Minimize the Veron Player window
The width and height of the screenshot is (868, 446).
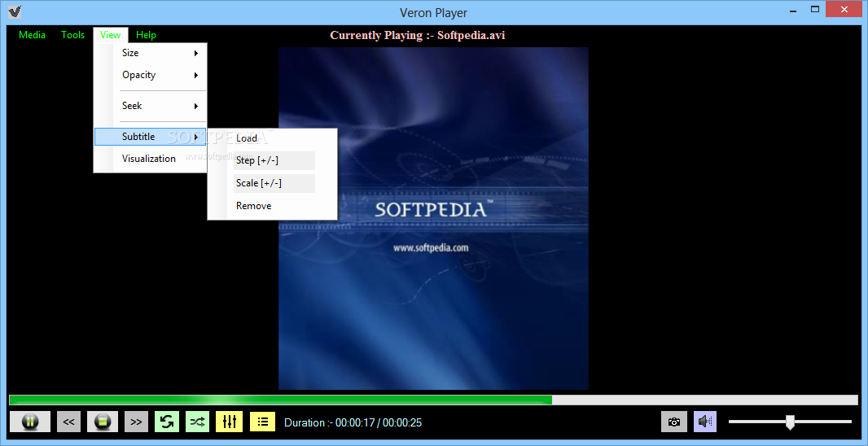[x=792, y=10]
